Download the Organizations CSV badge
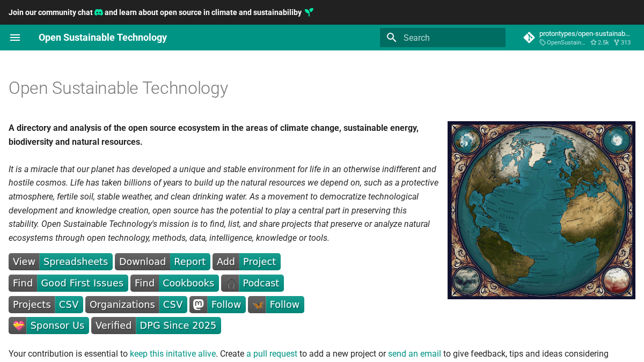This screenshot has width=644, height=362. (136, 305)
